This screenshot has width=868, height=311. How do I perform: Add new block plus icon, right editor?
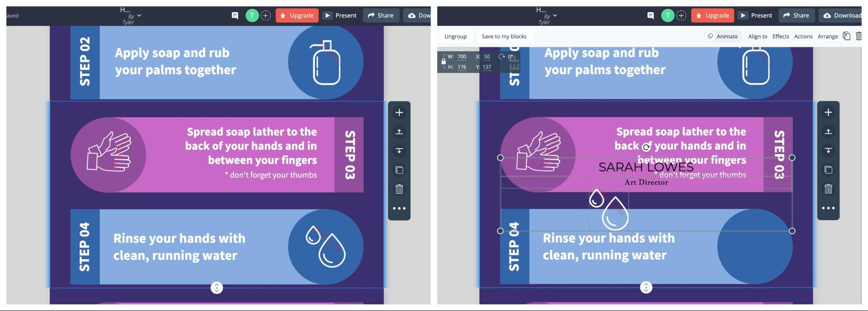pos(828,112)
